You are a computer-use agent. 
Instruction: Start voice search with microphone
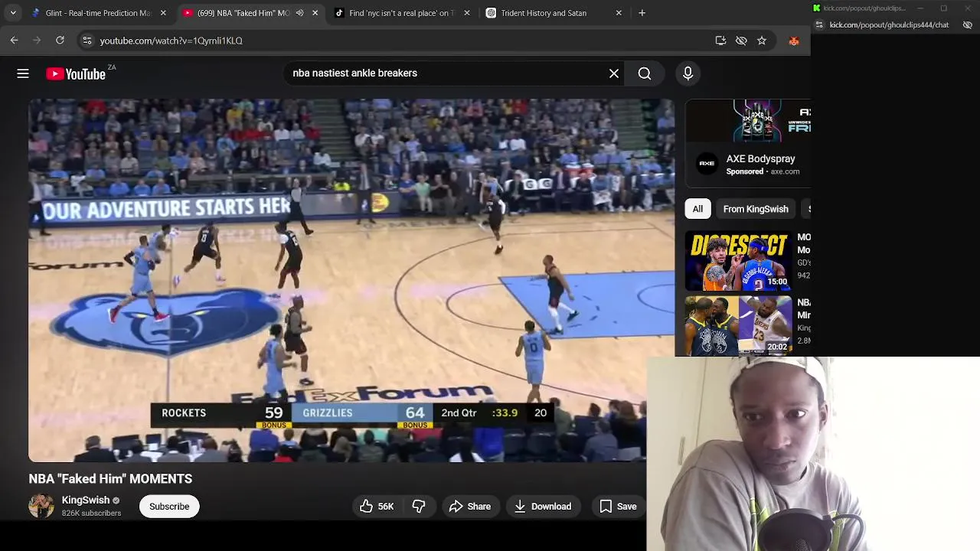coord(688,73)
